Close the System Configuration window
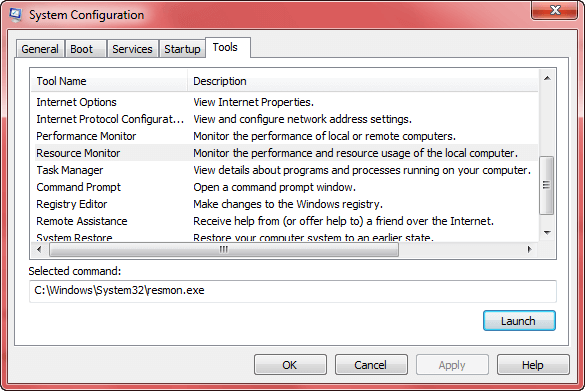This screenshot has width=585, height=391. (x=555, y=10)
